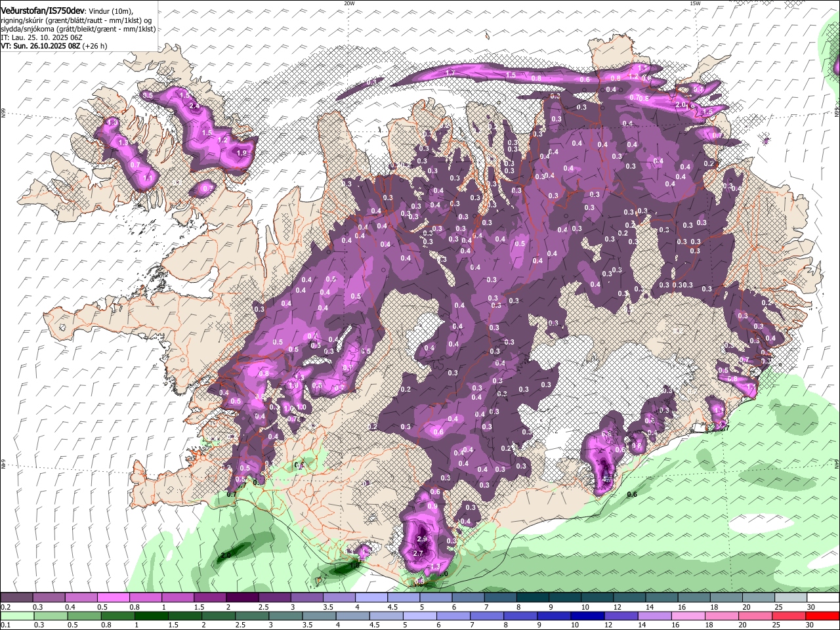Click the "2.4" snowfall value in the Westfjords

[194, 106]
